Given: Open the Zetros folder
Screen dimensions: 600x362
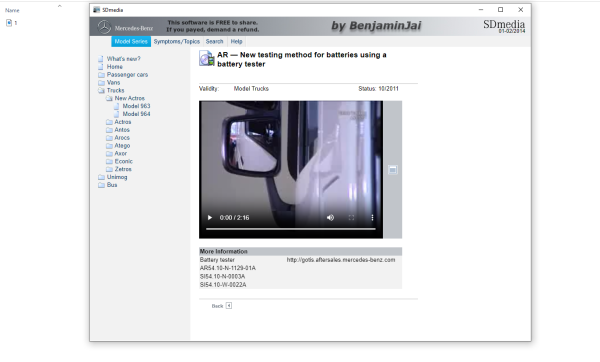Looking at the screenshot, I should (x=123, y=169).
